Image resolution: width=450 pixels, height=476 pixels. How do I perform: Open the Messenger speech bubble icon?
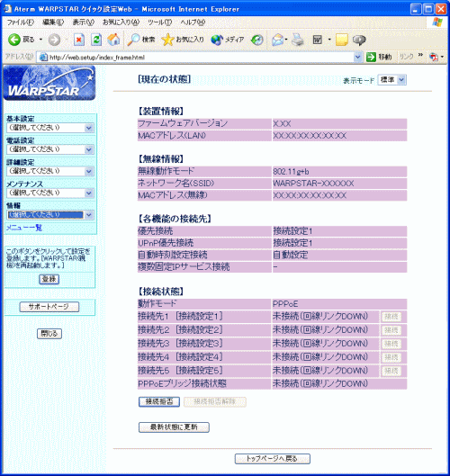point(359,40)
